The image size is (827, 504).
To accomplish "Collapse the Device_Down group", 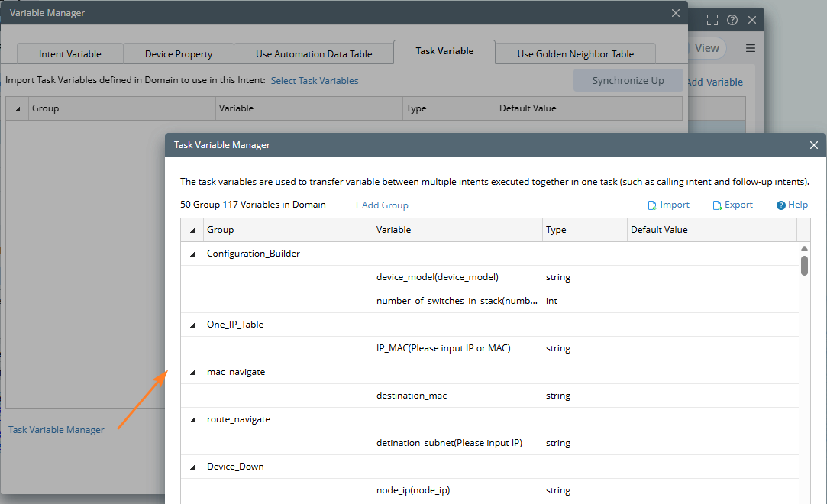I will tap(192, 467).
